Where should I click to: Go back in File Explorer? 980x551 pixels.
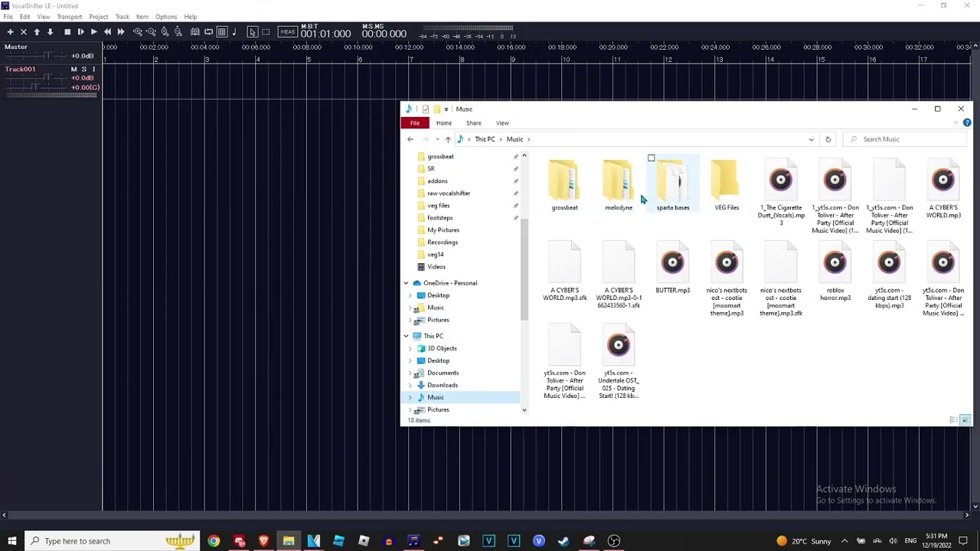pos(410,139)
